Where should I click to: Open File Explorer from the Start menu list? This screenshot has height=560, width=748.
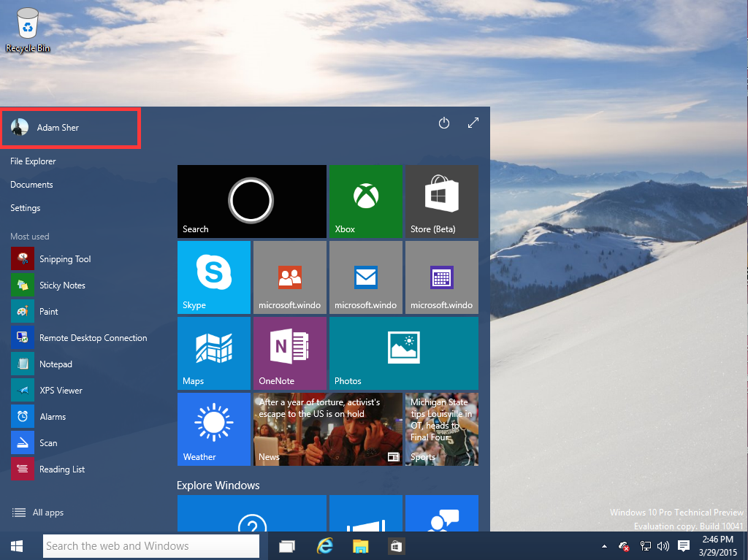tap(33, 161)
